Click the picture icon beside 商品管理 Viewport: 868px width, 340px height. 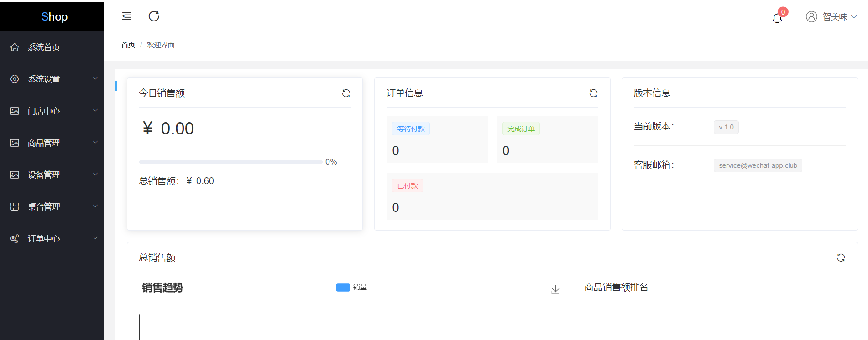click(15, 143)
